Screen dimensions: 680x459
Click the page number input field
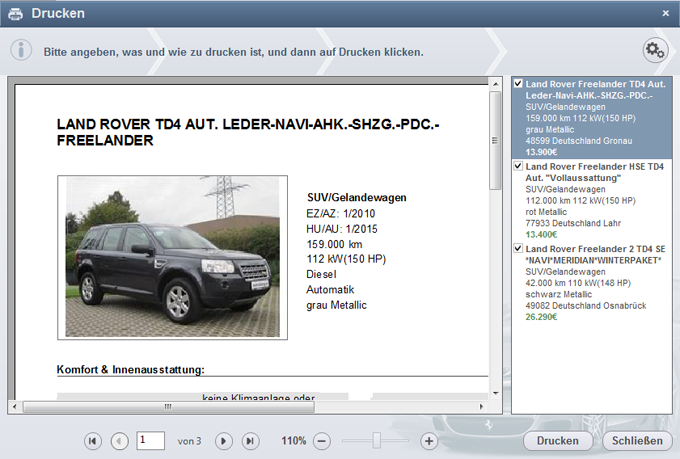coord(150,441)
